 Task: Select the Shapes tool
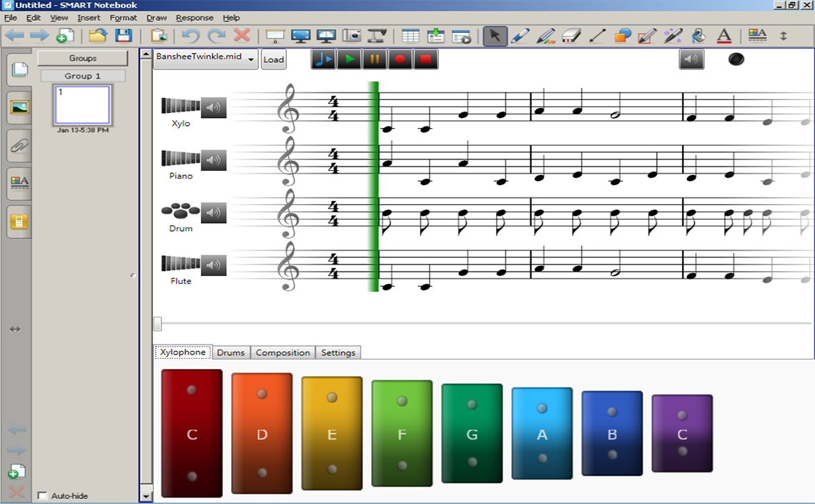click(x=622, y=36)
